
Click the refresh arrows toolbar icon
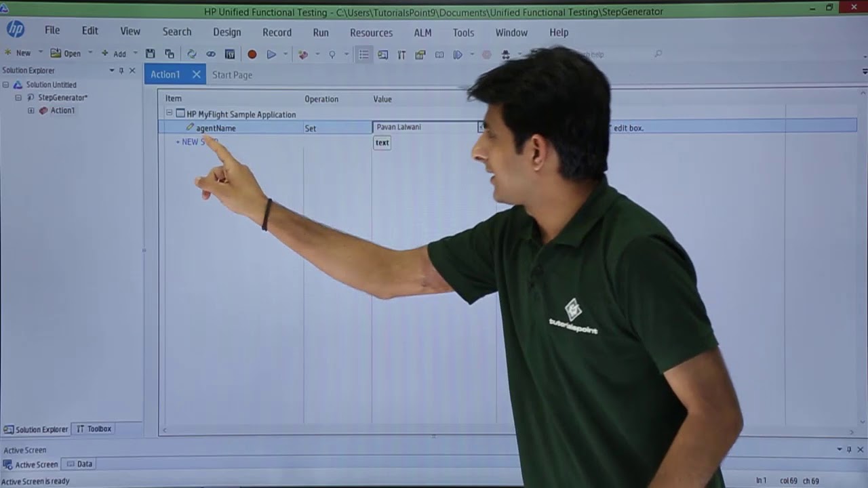192,54
